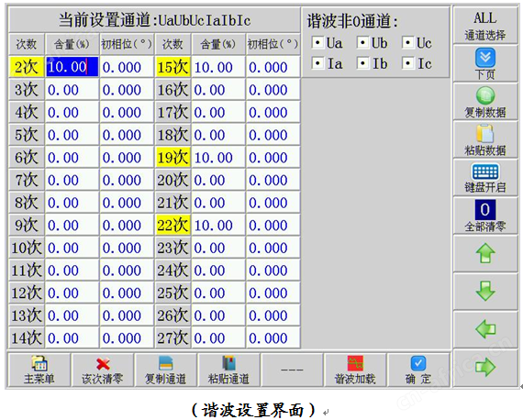The height and width of the screenshot is (420, 523).
Task: Toggle the Uc channel checkbox
Action: [407, 43]
